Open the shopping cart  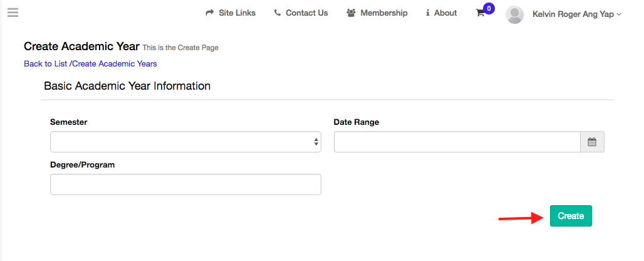click(480, 13)
